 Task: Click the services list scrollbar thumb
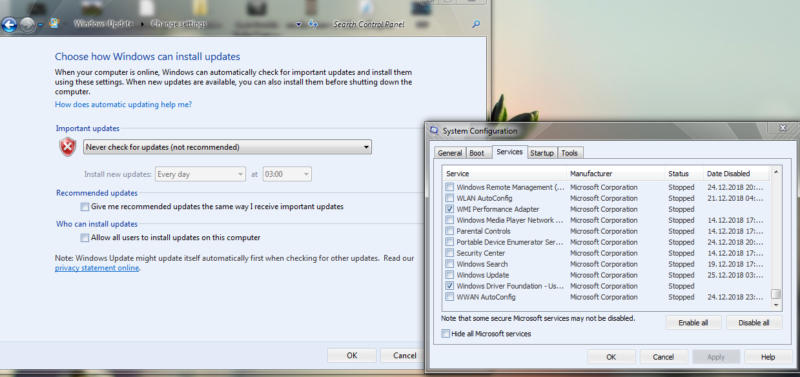pos(776,294)
